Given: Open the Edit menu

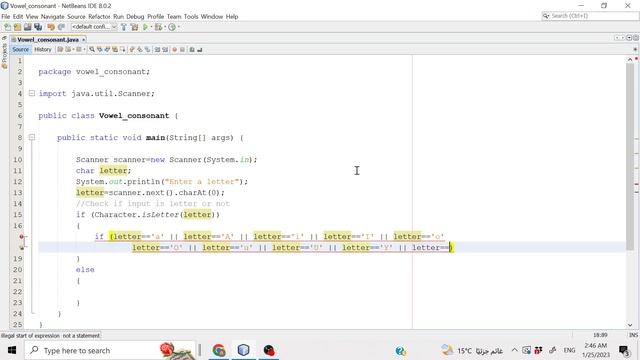Looking at the screenshot, I should pyautogui.click(x=18, y=17).
